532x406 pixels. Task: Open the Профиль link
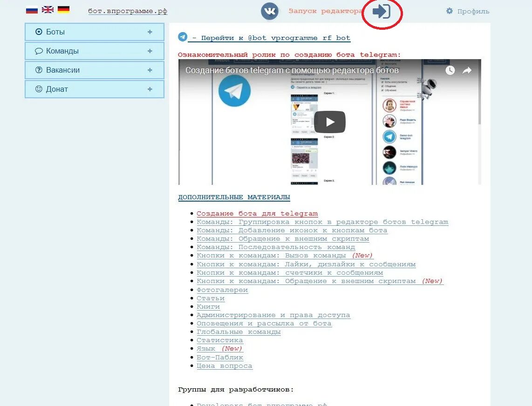click(x=473, y=11)
